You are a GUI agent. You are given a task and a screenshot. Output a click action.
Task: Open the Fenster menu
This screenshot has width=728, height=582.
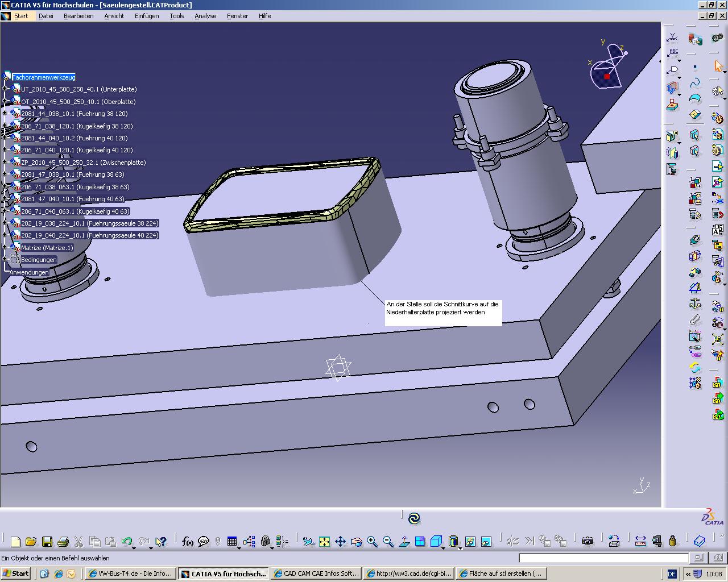pos(237,16)
